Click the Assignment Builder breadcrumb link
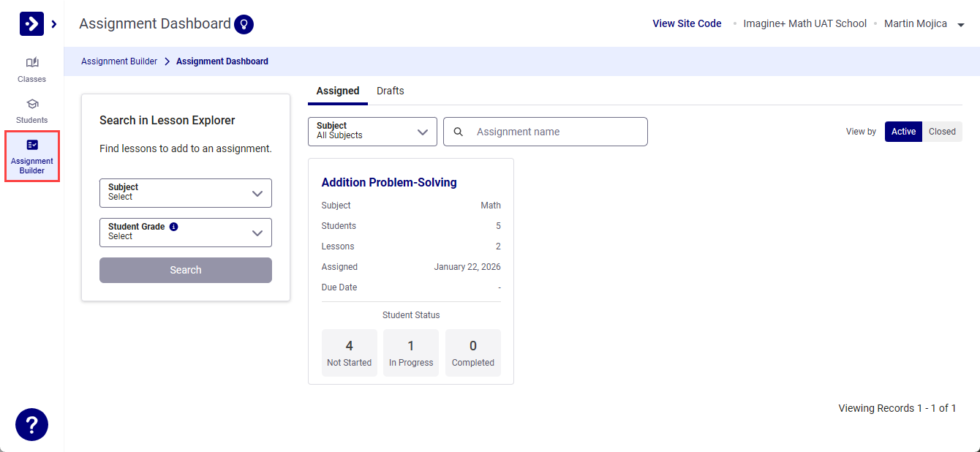The image size is (980, 452). [119, 61]
